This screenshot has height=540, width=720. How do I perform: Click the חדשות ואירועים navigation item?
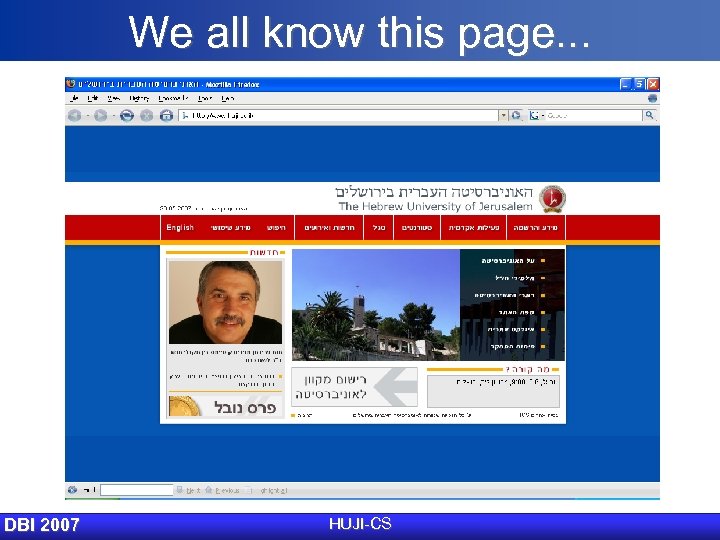329,228
